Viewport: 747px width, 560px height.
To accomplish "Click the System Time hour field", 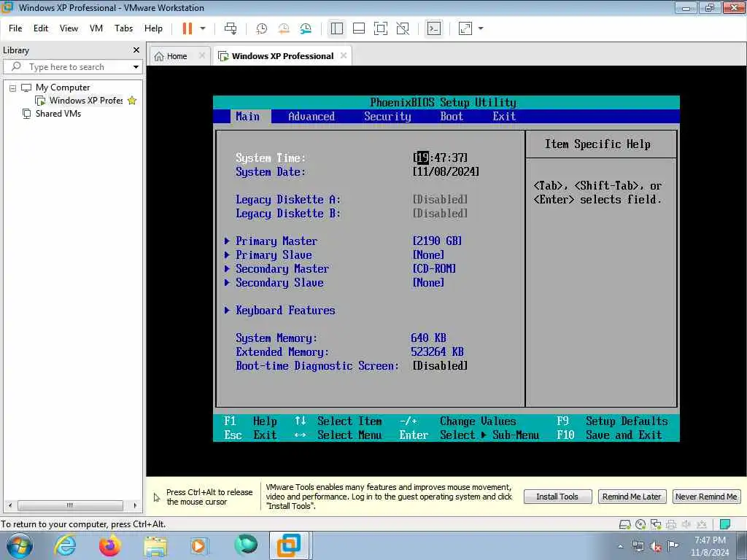I will (422, 157).
